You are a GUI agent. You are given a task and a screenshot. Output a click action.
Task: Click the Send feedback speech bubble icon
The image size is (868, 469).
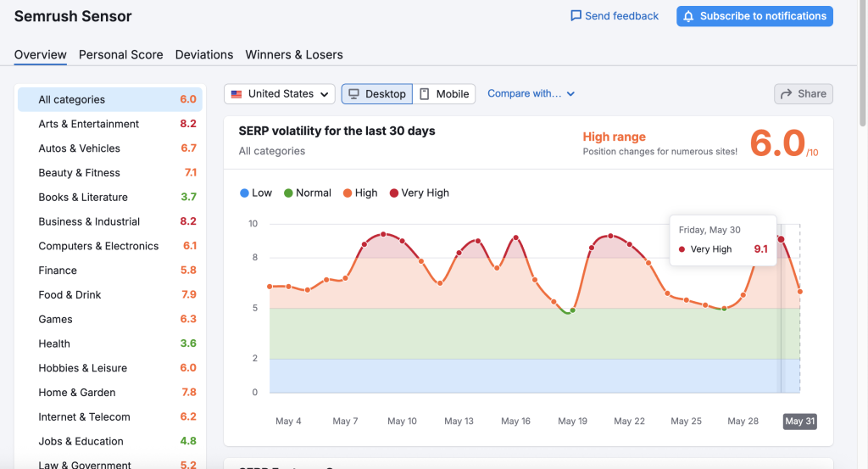pyautogui.click(x=576, y=16)
